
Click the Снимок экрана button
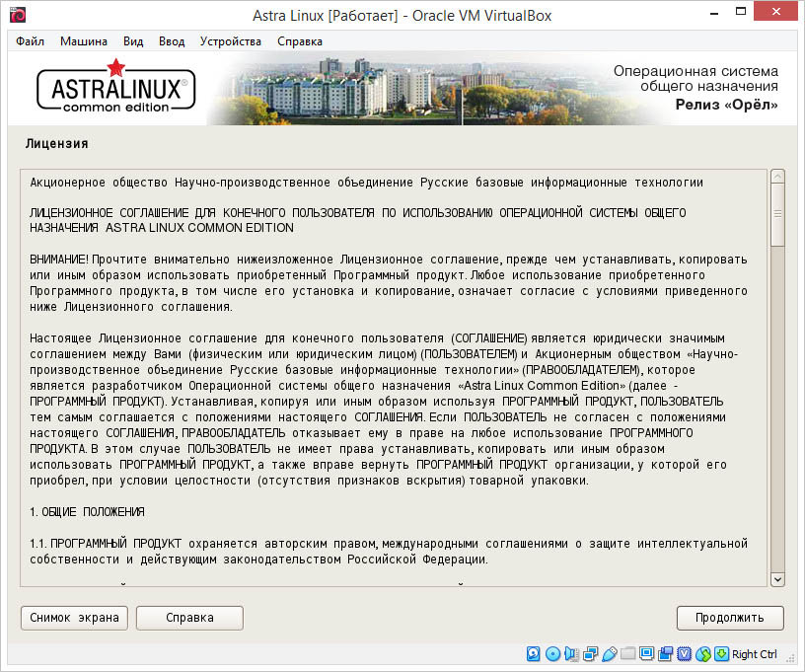[74, 618]
